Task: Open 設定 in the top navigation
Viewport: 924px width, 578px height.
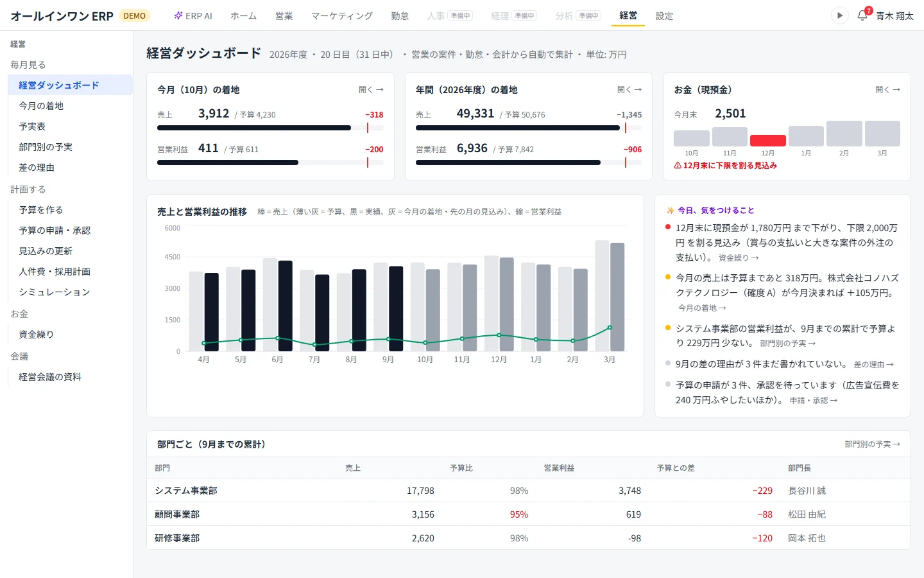Action: (664, 16)
